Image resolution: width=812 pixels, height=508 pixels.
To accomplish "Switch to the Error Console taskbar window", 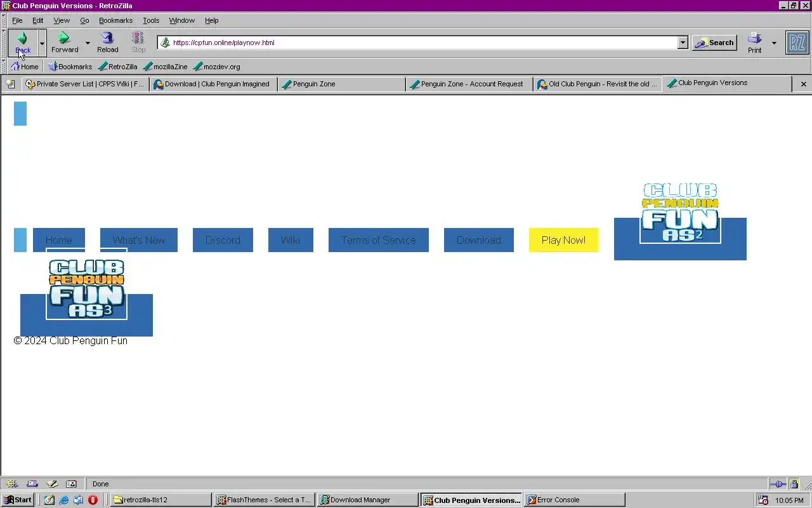I will pyautogui.click(x=575, y=500).
